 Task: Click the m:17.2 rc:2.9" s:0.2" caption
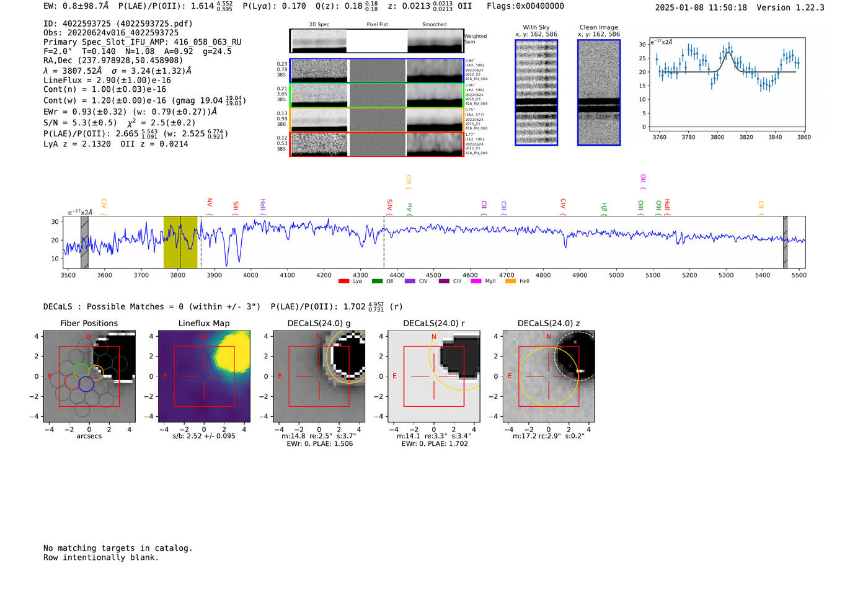pyautogui.click(x=549, y=436)
